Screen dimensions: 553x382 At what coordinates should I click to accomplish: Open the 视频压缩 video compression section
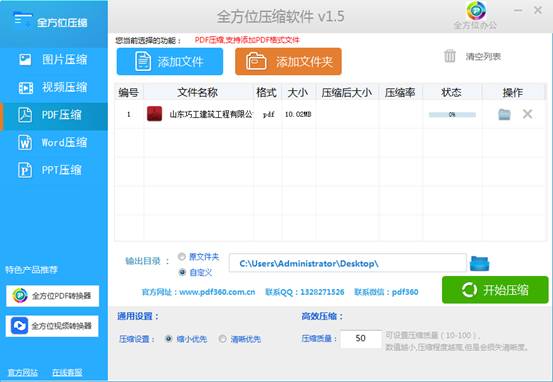tap(54, 87)
